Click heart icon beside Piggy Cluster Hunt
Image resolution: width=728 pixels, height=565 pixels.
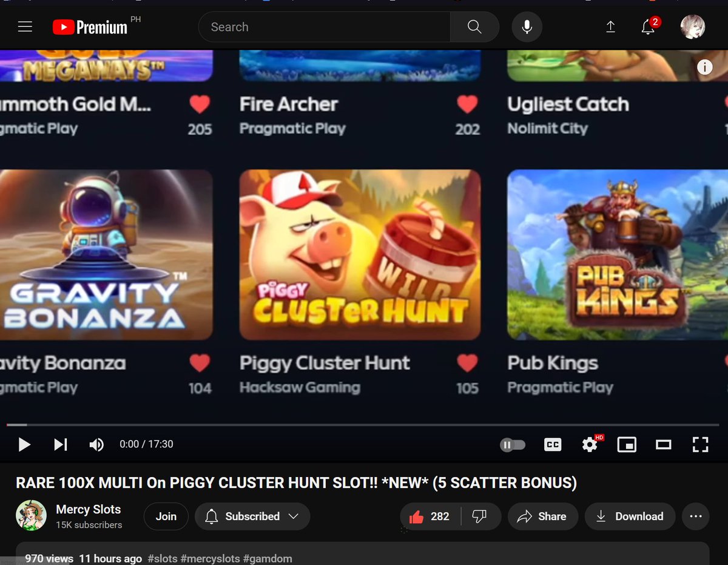(x=467, y=363)
